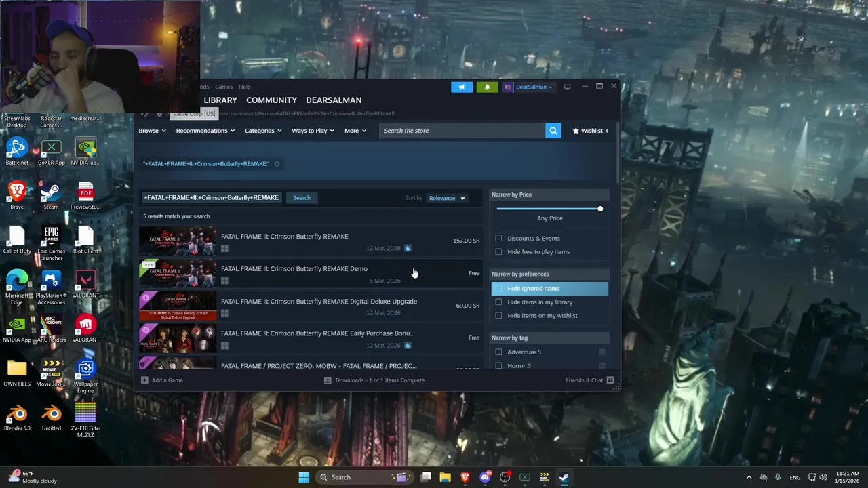Open File Explorer from the taskbar

[x=445, y=477]
